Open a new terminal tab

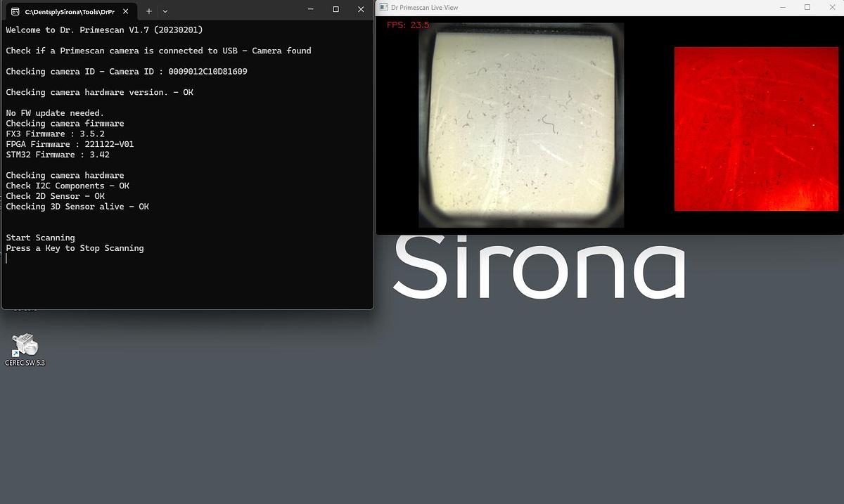[x=149, y=11]
